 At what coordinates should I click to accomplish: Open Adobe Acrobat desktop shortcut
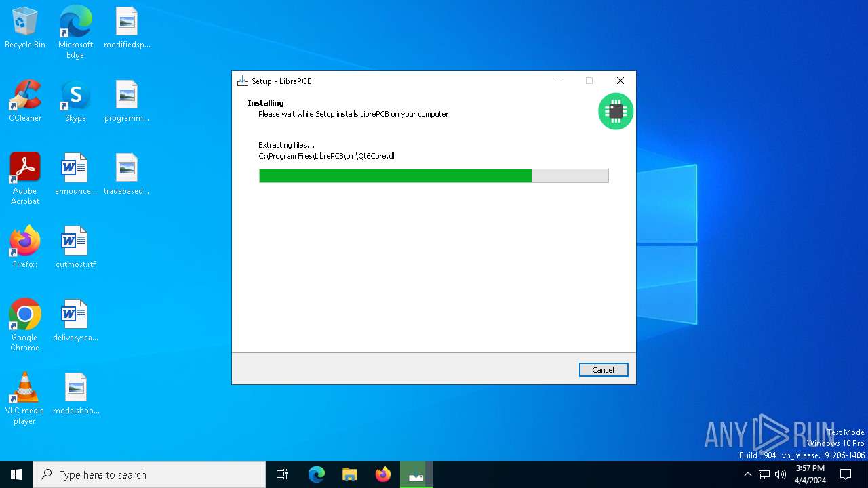click(25, 179)
